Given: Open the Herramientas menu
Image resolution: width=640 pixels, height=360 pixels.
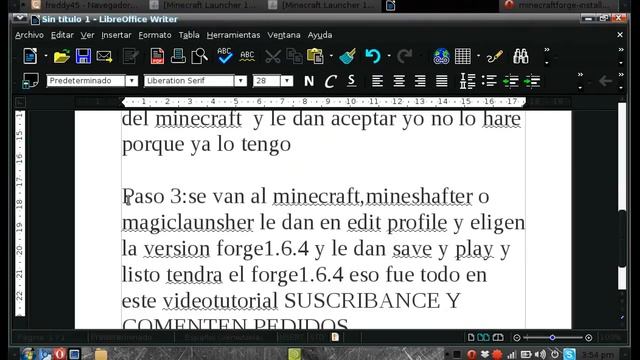Looking at the screenshot, I should (233, 35).
